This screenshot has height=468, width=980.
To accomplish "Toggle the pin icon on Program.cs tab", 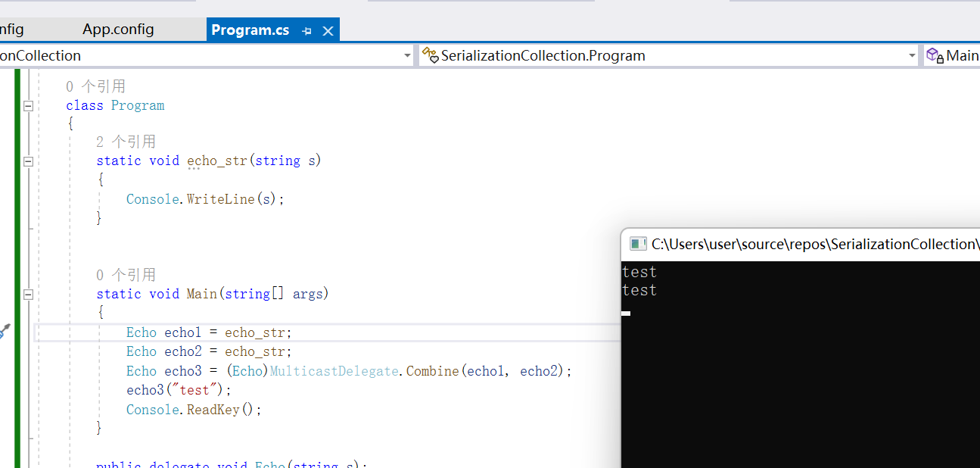I will 306,31.
